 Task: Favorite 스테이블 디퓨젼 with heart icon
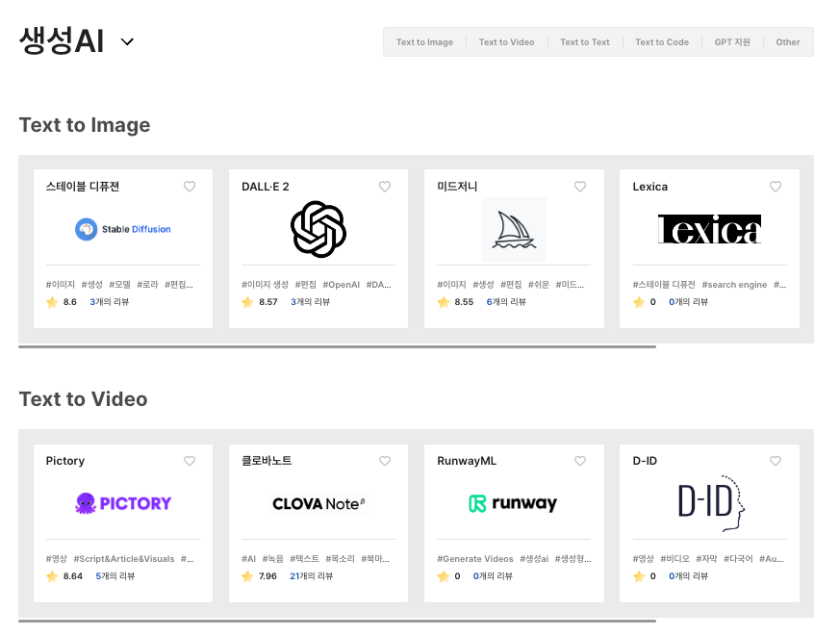point(190,187)
